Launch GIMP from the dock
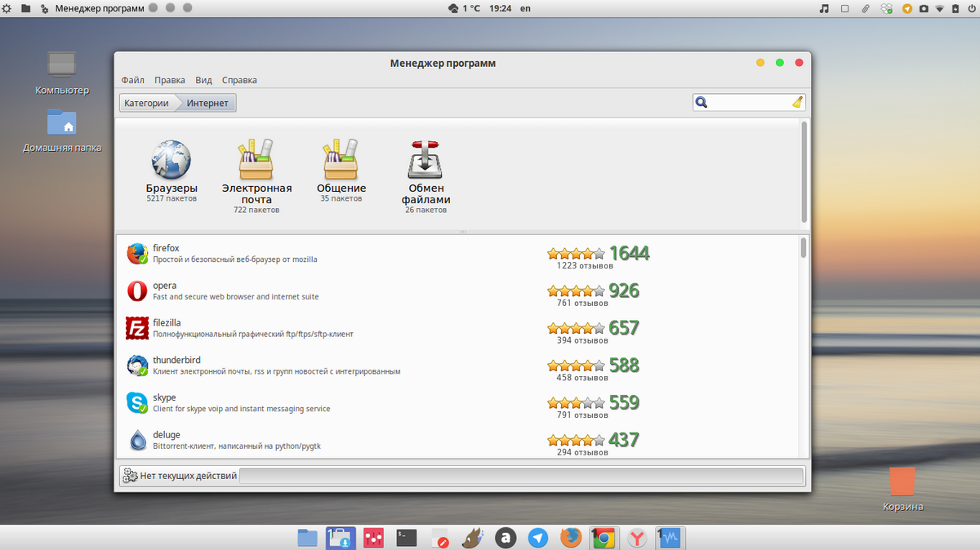 (474, 537)
